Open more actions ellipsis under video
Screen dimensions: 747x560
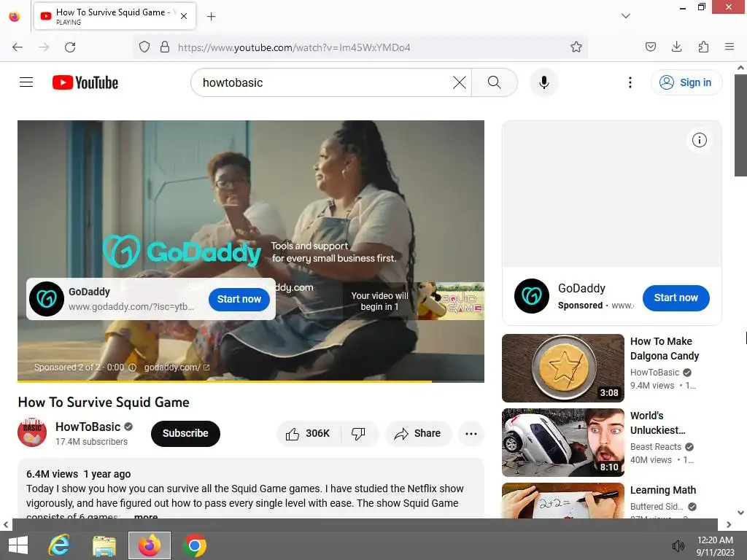(471, 433)
